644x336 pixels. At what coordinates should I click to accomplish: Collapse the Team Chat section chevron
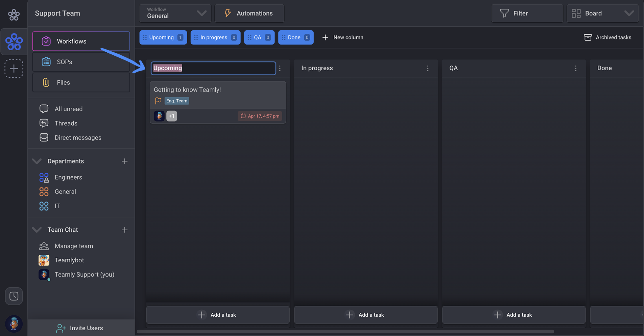[37, 230]
